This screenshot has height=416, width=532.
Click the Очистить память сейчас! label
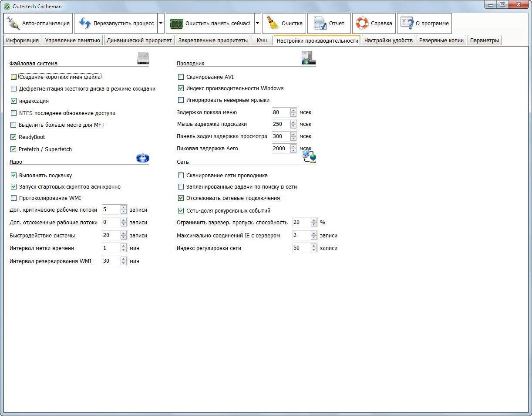tap(218, 24)
